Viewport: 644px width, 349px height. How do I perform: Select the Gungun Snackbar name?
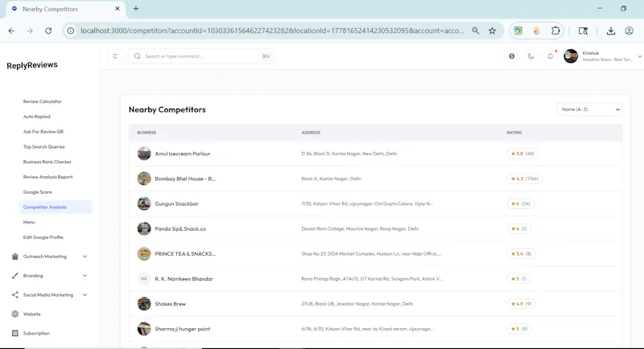click(176, 203)
